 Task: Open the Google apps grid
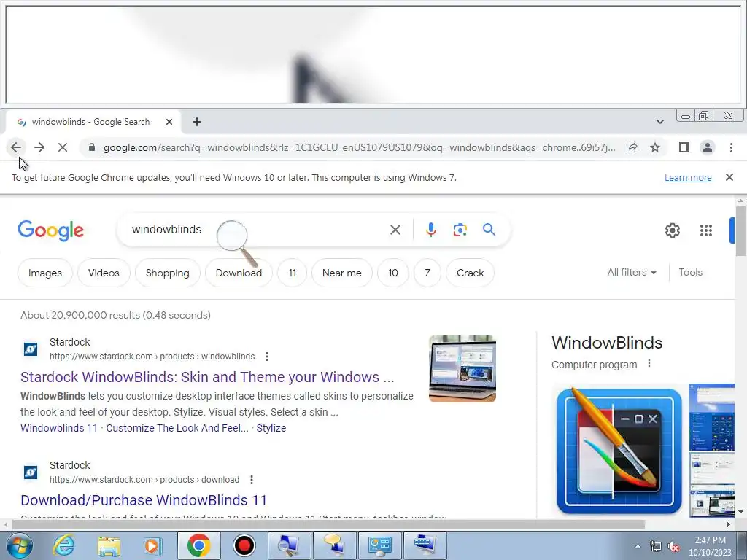[x=706, y=230]
